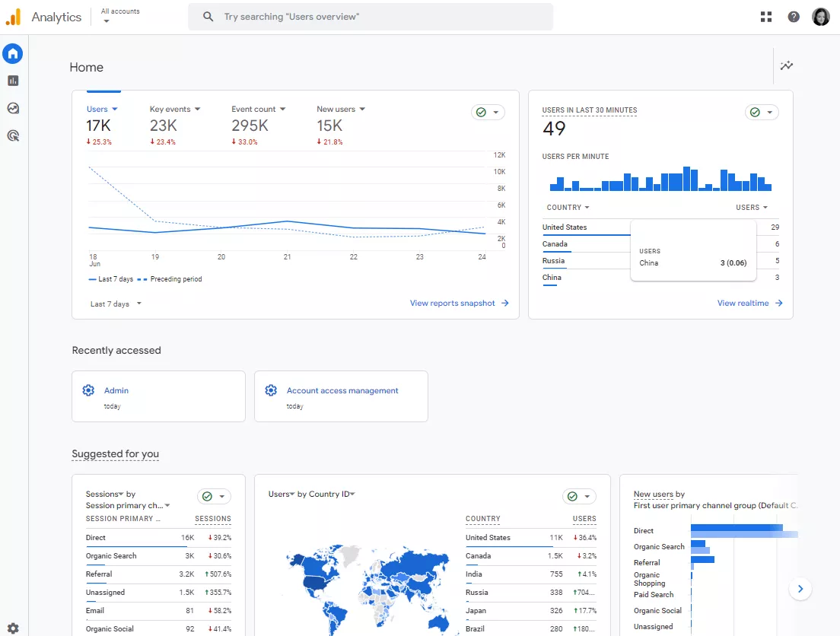Screen dimensions: 840x636
Task: Select the New users metric tab
Action: (341, 110)
